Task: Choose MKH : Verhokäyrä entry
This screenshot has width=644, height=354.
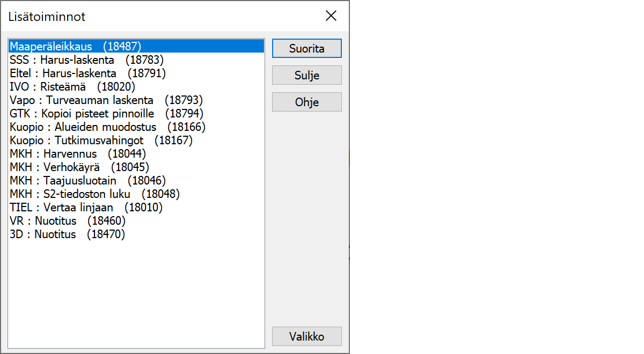Action: 79,167
